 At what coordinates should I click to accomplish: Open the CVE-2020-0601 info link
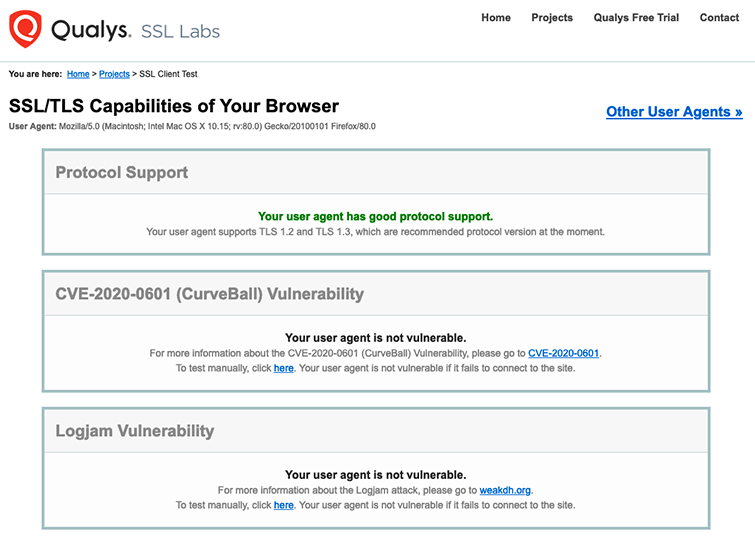563,353
